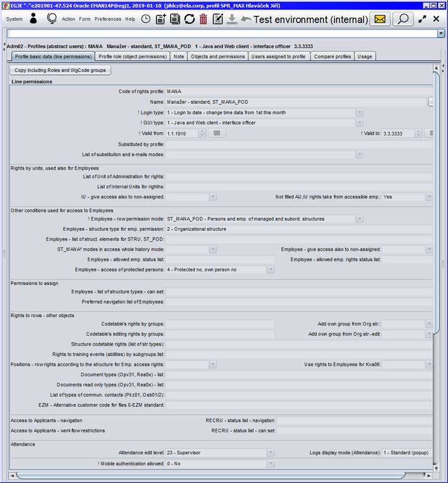Open the yellow envelope messages icon
Screen dimensions: 448x483
(380, 19)
